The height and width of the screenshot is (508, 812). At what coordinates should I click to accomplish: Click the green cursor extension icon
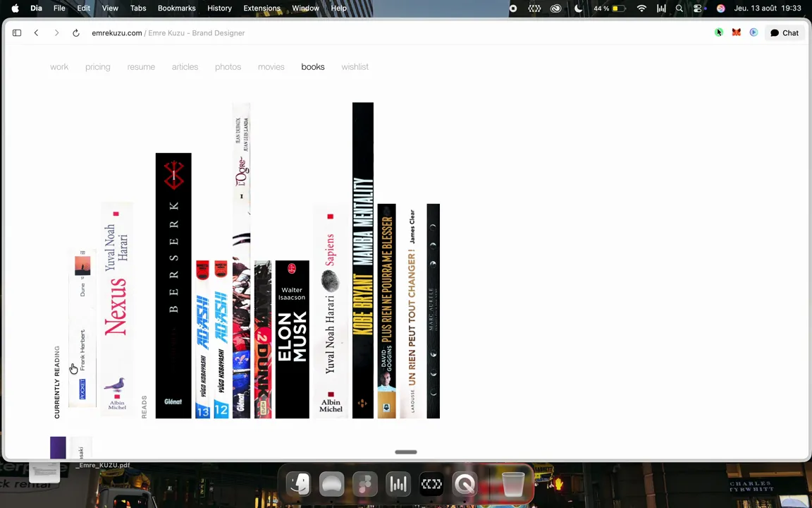coord(719,32)
